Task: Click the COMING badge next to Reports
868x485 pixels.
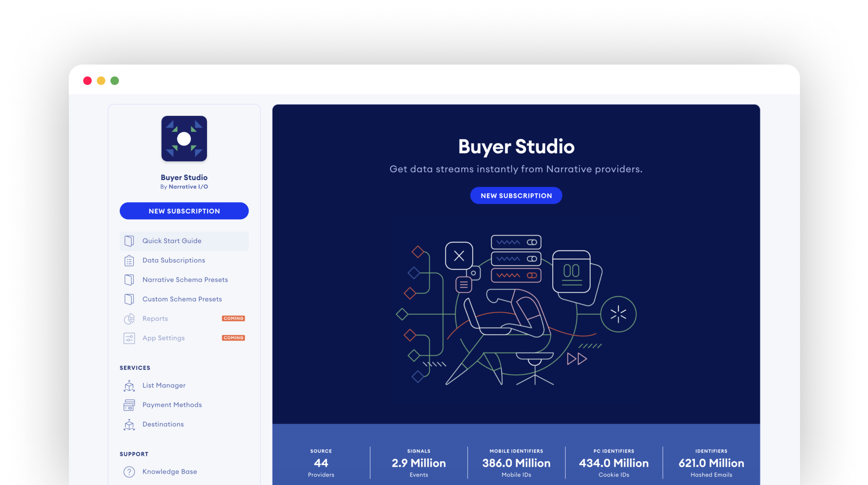Action: (233, 319)
